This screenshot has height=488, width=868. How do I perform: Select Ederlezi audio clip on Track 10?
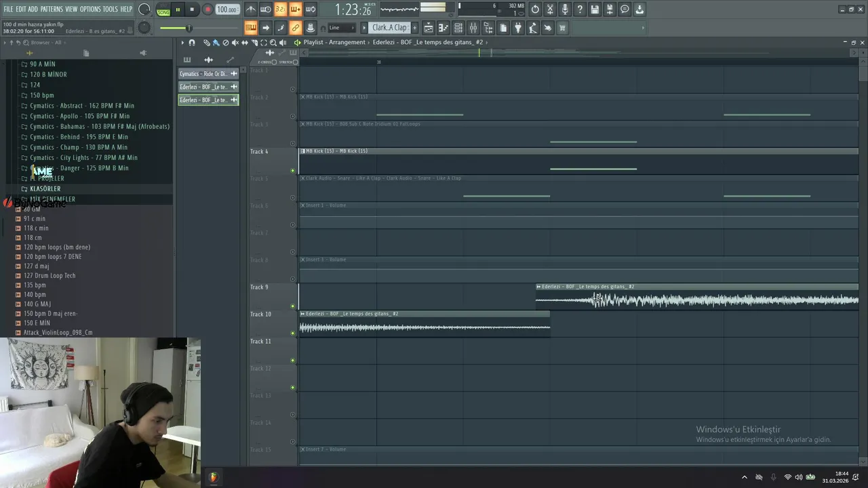tap(425, 324)
